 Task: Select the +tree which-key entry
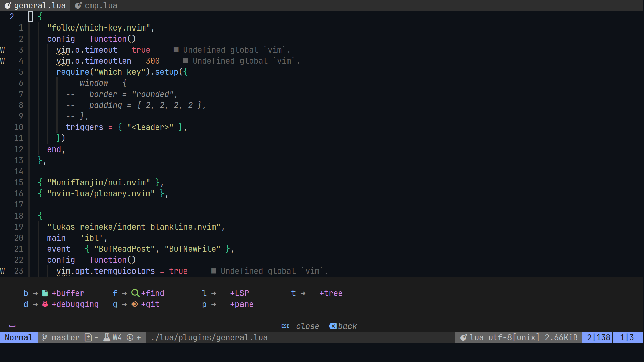(317, 293)
